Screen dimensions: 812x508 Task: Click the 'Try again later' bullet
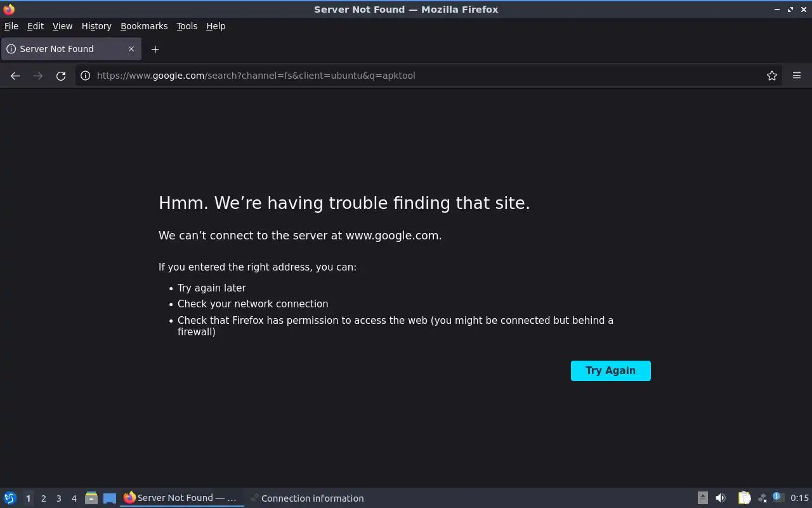tap(212, 288)
